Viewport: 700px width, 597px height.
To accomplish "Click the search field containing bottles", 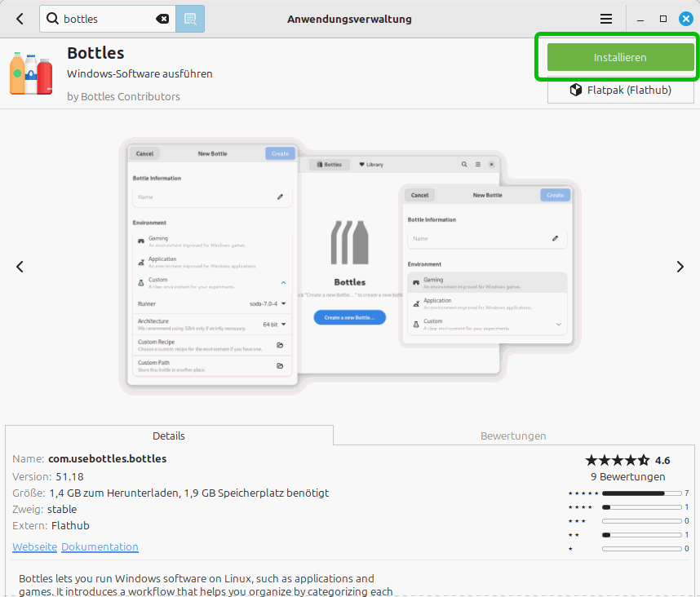I will pos(106,19).
